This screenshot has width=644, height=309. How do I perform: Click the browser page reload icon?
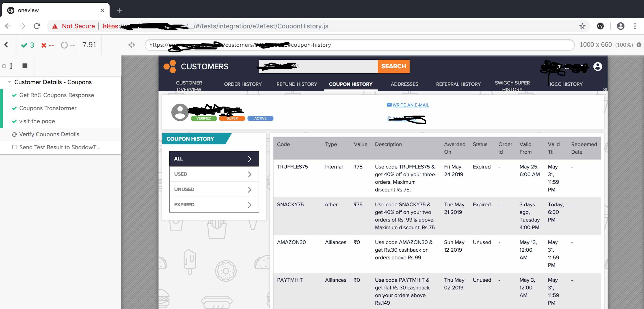pos(37,26)
